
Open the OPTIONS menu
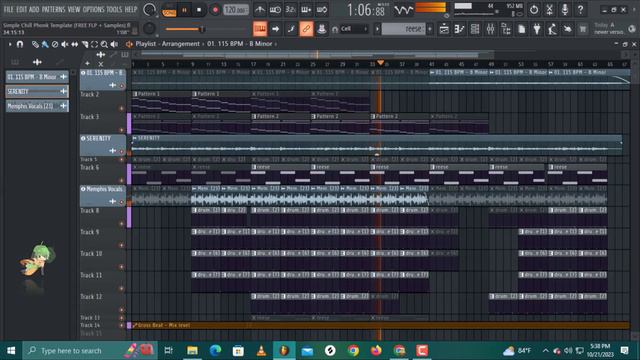93,9
